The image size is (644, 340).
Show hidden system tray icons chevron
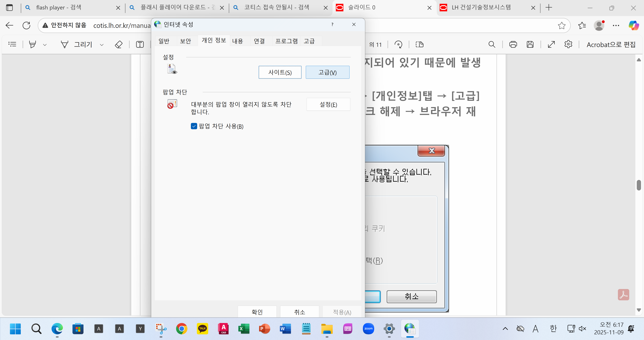[x=505, y=329]
